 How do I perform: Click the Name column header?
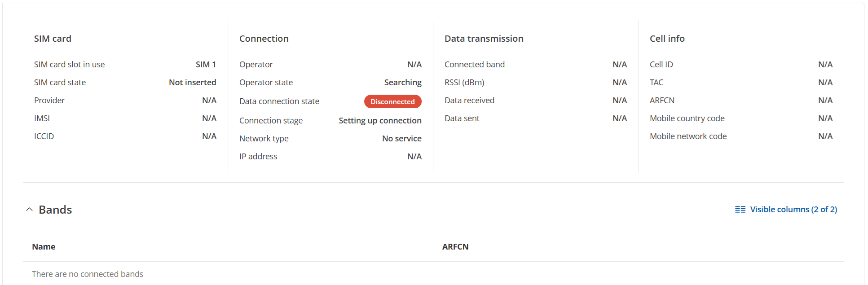pos(44,247)
